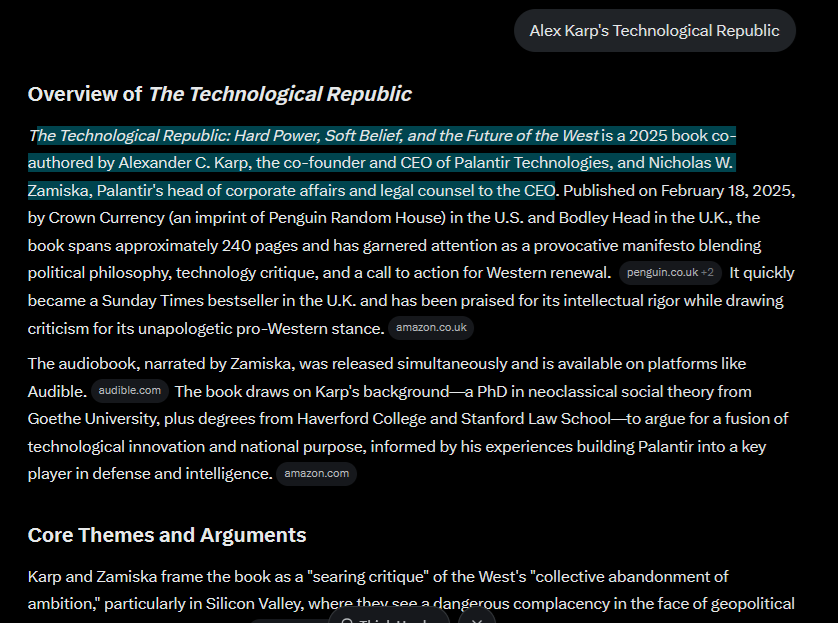The image size is (838, 623).
Task: Click the words "Bodley Head"
Action: 604,218
